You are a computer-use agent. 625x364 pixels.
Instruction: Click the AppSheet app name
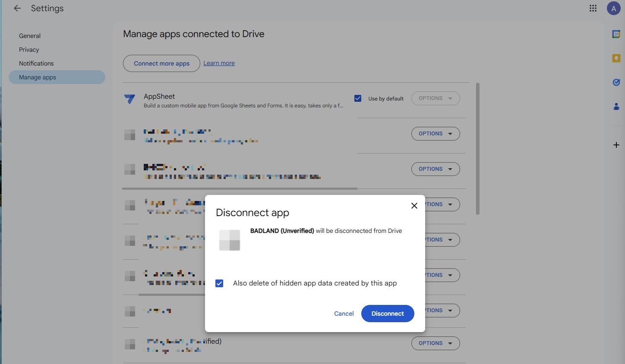click(x=159, y=96)
